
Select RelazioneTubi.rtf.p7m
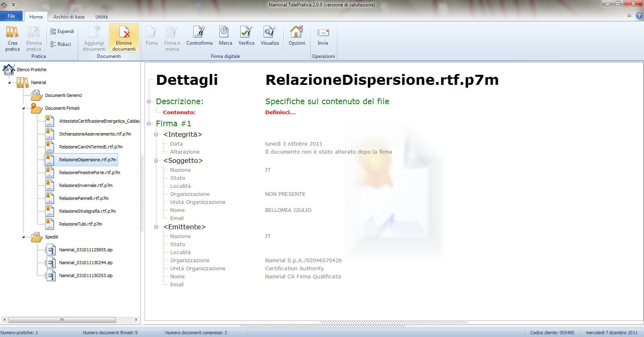[x=80, y=224]
